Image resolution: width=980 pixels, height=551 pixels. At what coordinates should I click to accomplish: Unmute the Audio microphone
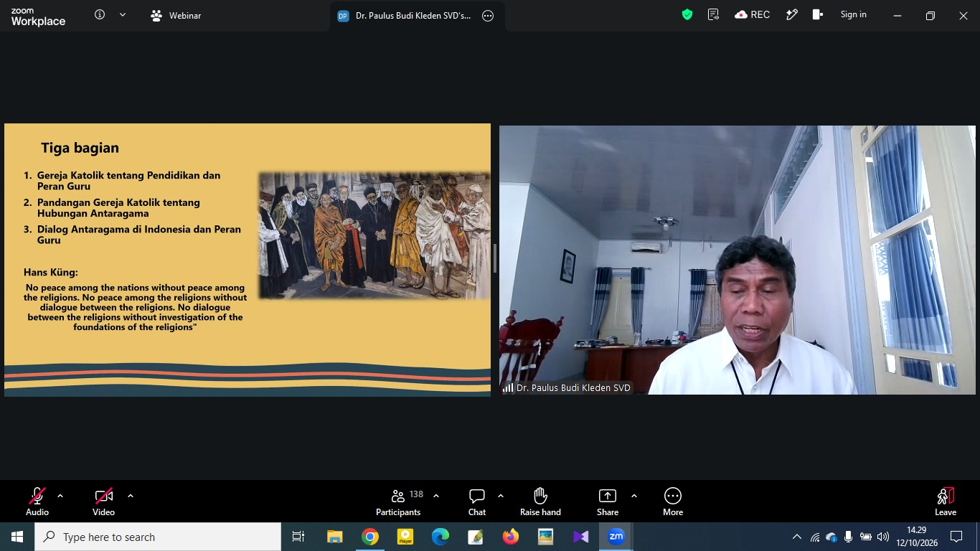click(37, 502)
